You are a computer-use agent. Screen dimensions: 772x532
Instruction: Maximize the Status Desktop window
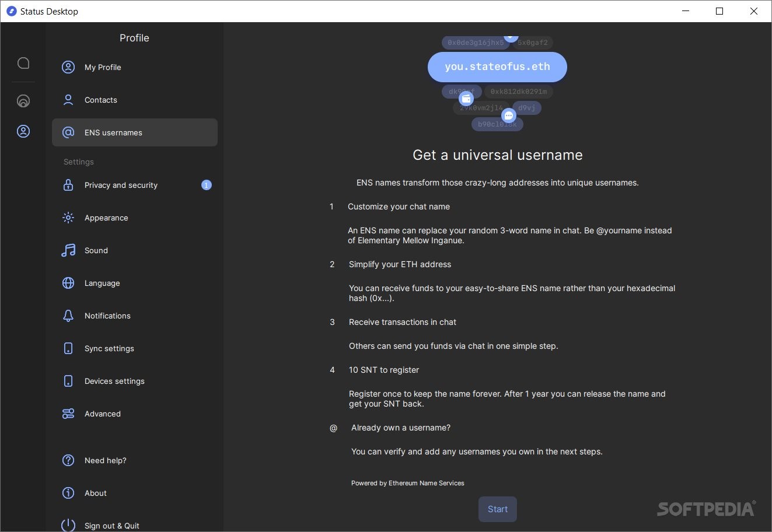pos(719,11)
